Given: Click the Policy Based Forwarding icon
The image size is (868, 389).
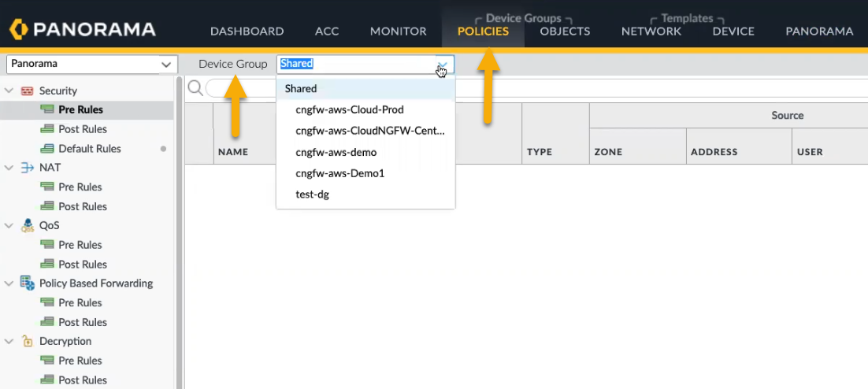Looking at the screenshot, I should point(27,283).
